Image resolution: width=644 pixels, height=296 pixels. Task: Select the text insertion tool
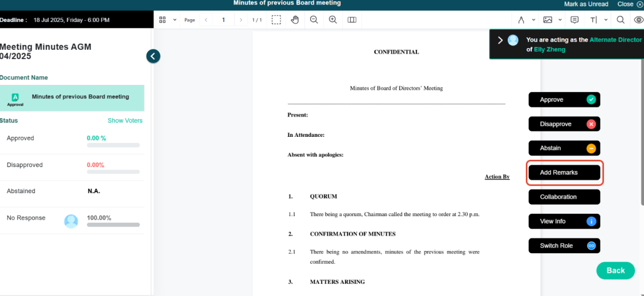[x=594, y=20]
